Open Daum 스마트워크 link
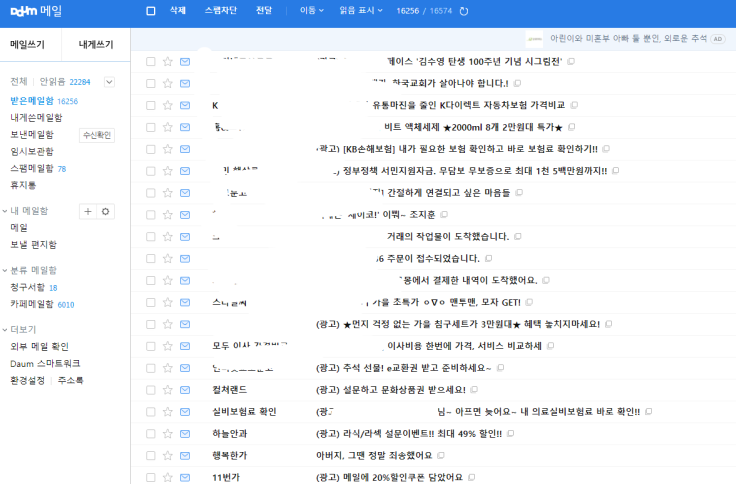This screenshot has width=736, height=484. pos(45,363)
